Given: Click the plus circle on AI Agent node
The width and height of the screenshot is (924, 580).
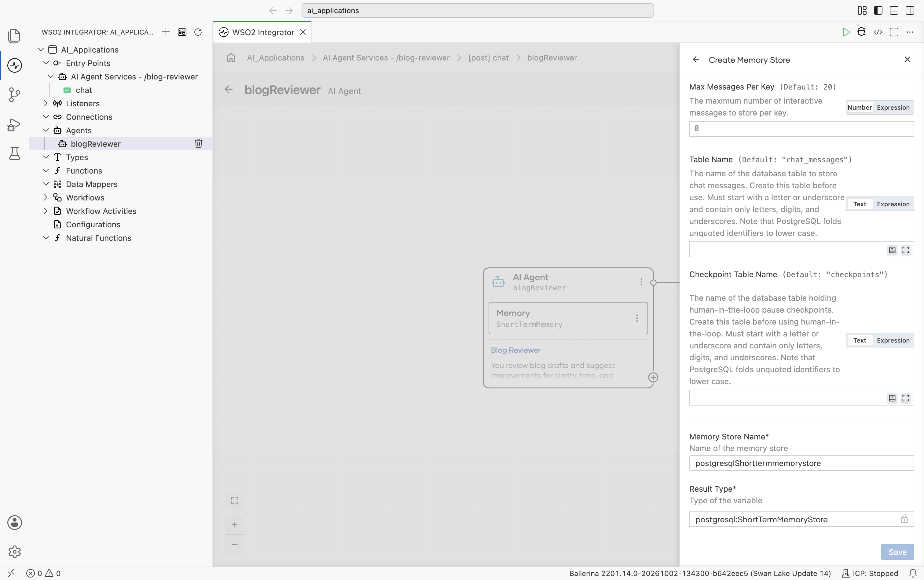Looking at the screenshot, I should coord(653,377).
